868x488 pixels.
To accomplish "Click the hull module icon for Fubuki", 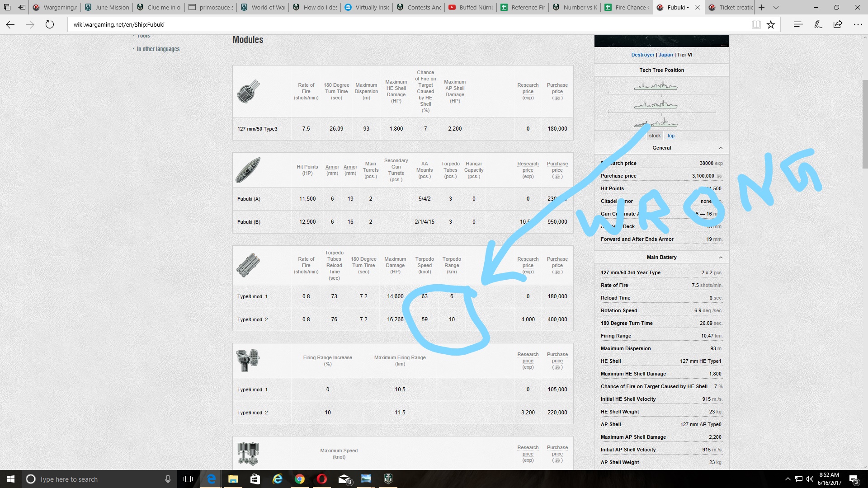I will point(247,170).
